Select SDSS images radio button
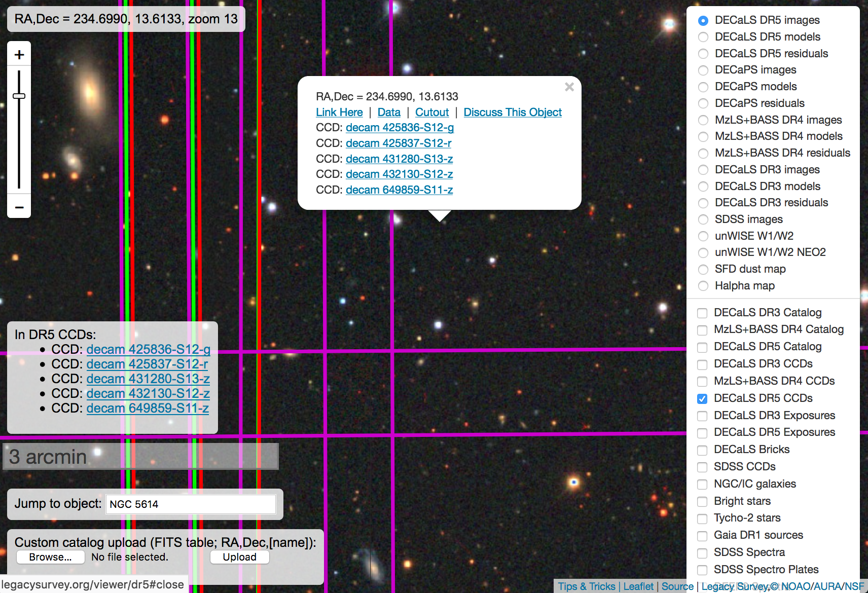Viewport: 868px width, 593px height. pos(703,219)
